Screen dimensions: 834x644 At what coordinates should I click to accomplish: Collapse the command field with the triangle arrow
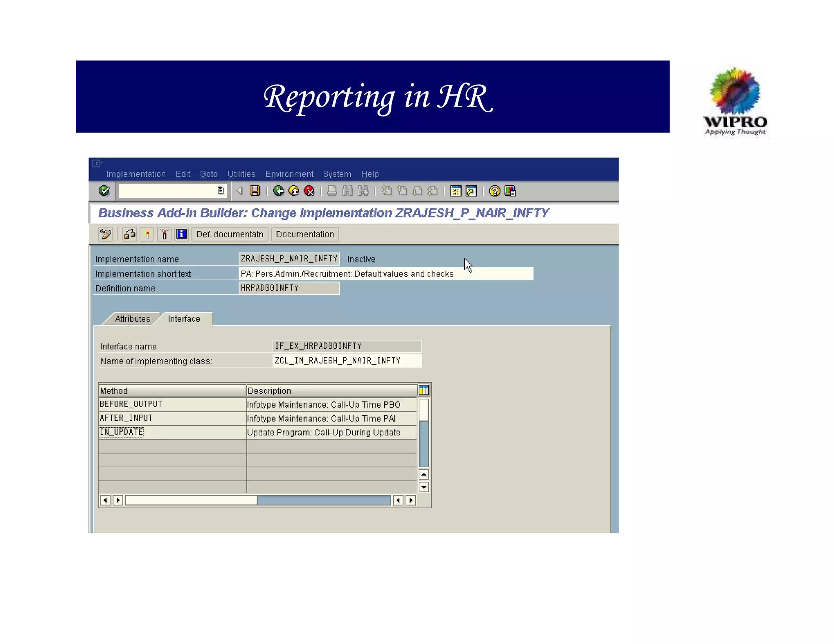239,191
